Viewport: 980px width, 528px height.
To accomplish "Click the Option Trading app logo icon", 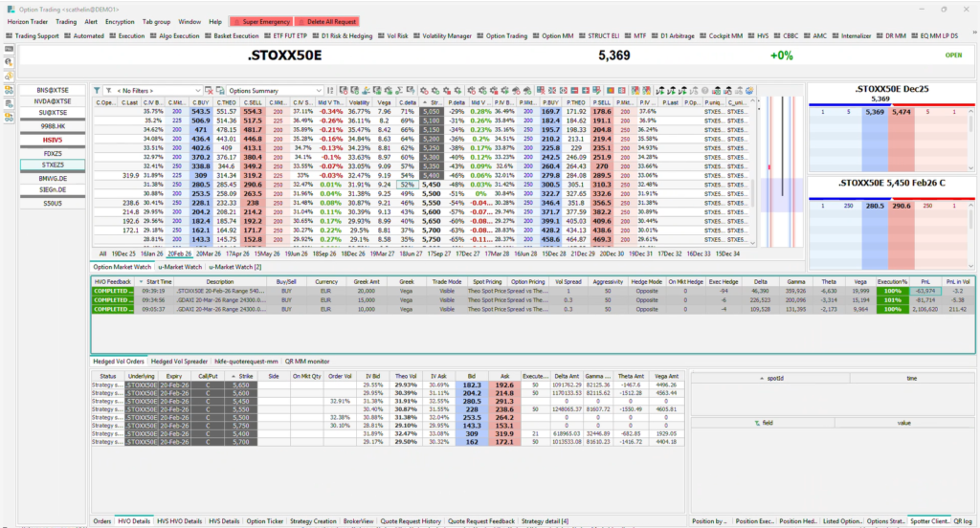I will (x=11, y=10).
